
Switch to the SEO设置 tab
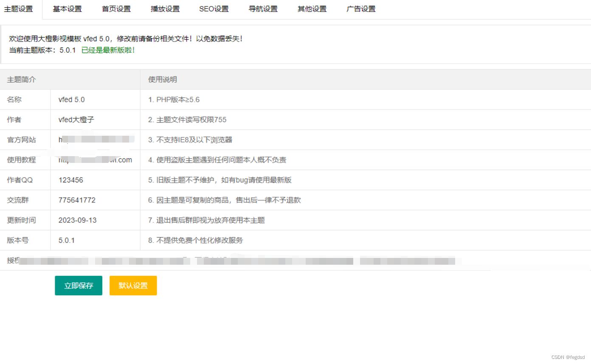point(214,8)
